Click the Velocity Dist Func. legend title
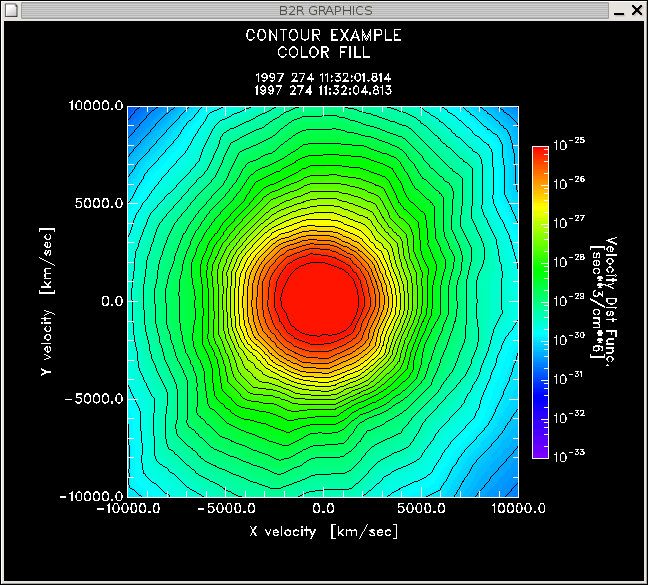 611,302
